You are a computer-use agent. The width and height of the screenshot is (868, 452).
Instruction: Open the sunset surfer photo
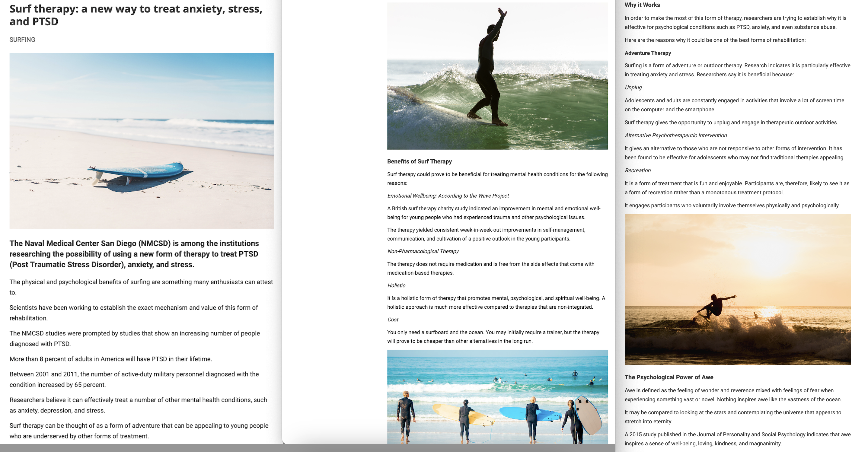click(738, 290)
